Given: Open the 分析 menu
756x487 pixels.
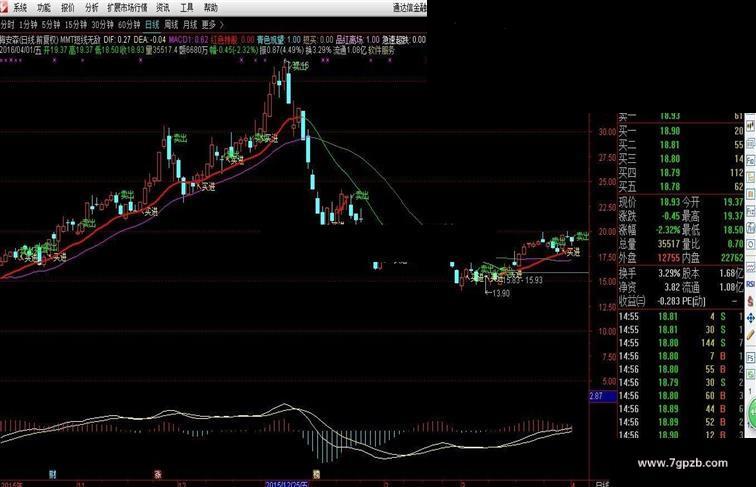Looking at the screenshot, I should [x=91, y=8].
